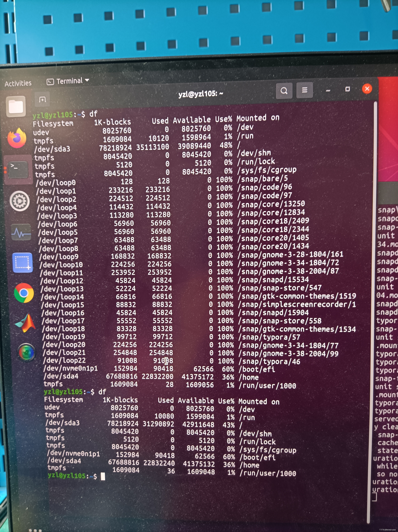
Task: Open the Files app in dock
Action: click(x=16, y=107)
